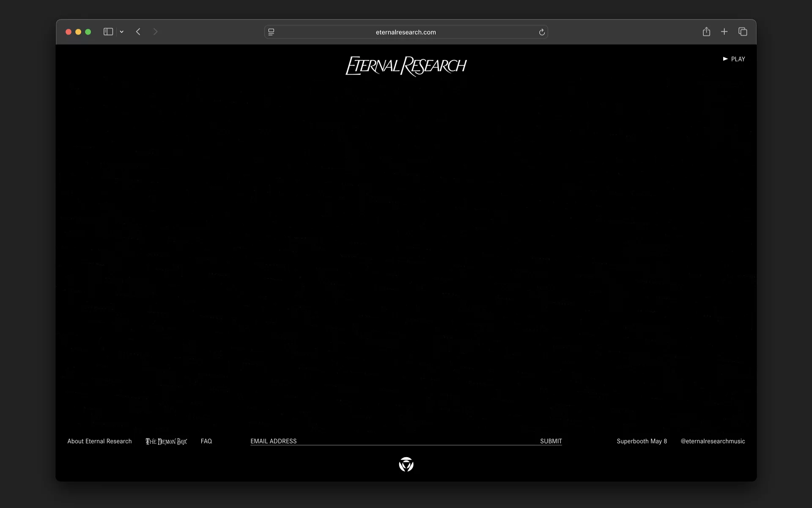This screenshot has width=812, height=508.
Task: Go back with the left arrow
Action: 138,32
